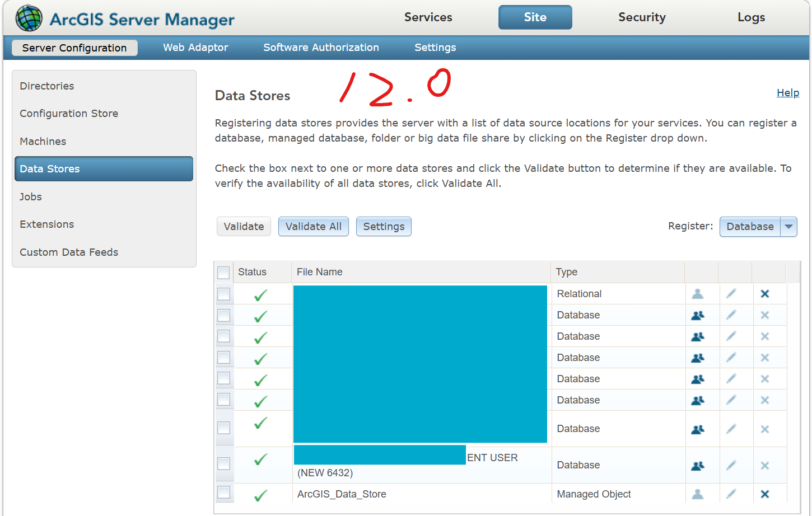Click the Validate All button
The image size is (812, 516).
tap(314, 227)
